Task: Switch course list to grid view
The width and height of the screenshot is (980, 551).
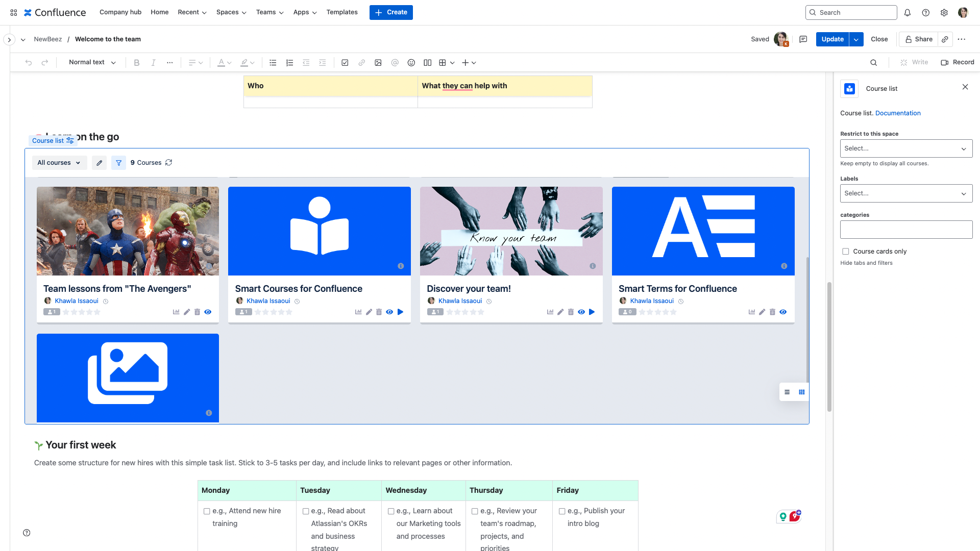Action: (x=802, y=392)
